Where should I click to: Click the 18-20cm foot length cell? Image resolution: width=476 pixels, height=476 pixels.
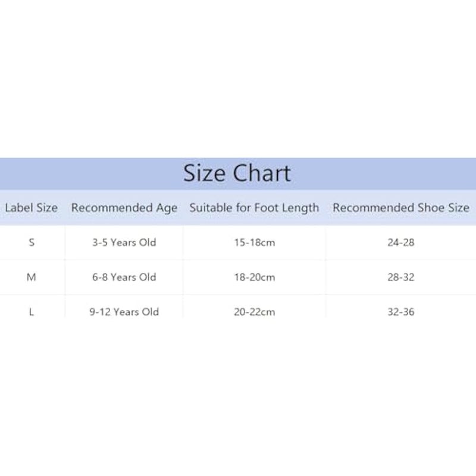(254, 277)
